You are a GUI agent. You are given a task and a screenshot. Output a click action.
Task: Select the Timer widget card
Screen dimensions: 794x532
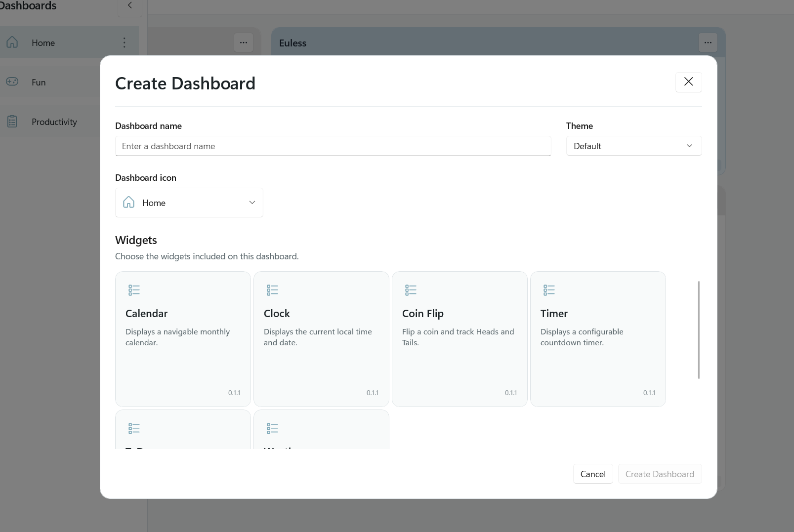tap(598, 339)
